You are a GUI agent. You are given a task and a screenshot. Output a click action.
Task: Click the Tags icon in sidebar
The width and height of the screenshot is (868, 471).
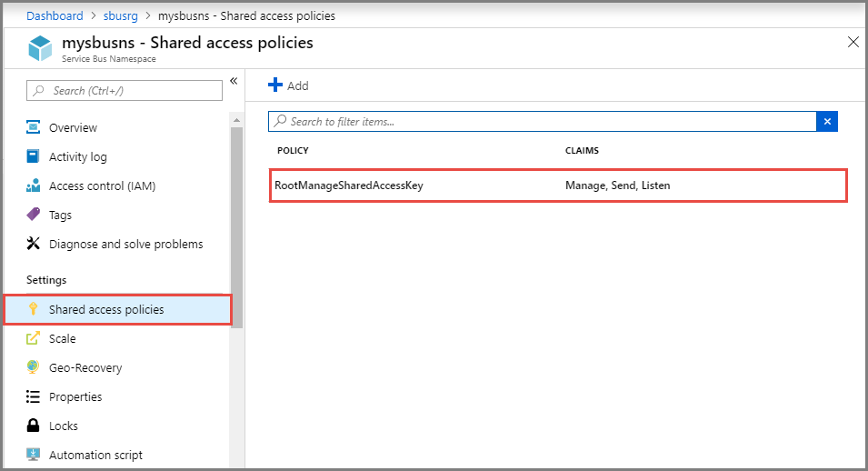(34, 215)
